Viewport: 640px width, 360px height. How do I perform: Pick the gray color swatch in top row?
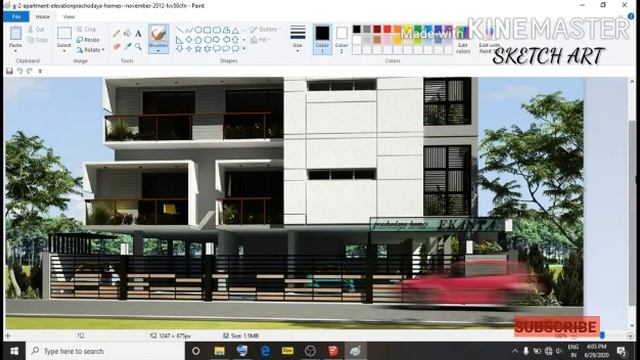pos(367,29)
